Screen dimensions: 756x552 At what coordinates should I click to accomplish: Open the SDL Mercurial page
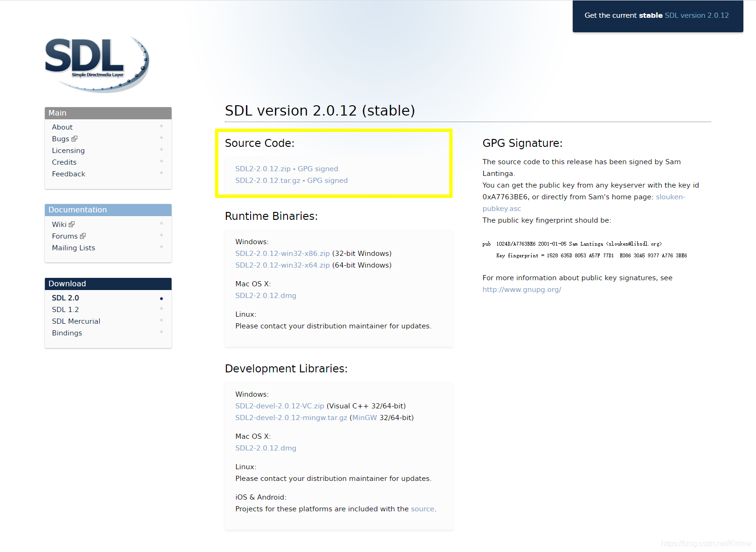(76, 321)
